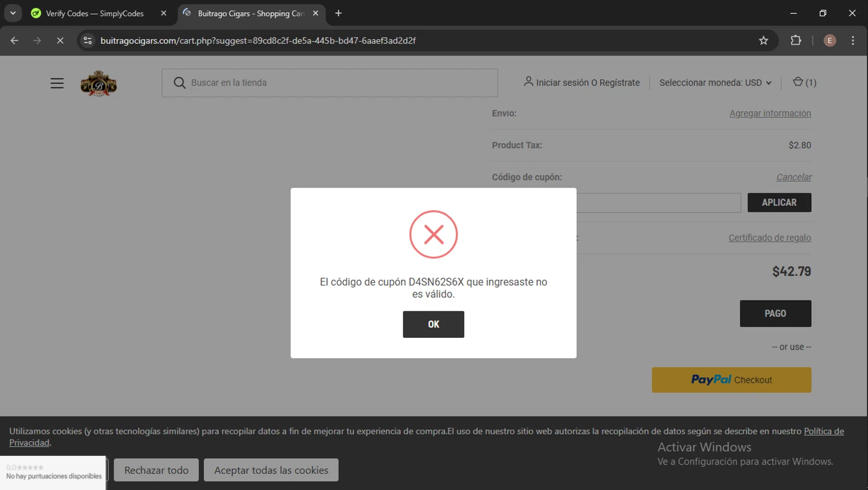This screenshot has width=868, height=490.
Task: Close the Buitrago Cigars tab
Action: coord(315,13)
